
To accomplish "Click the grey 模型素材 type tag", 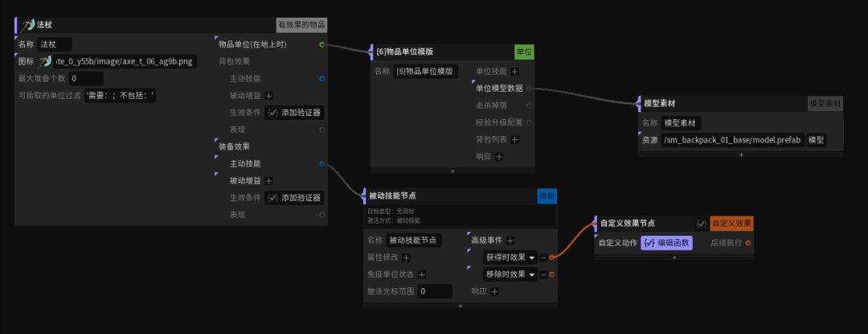I will coord(825,103).
